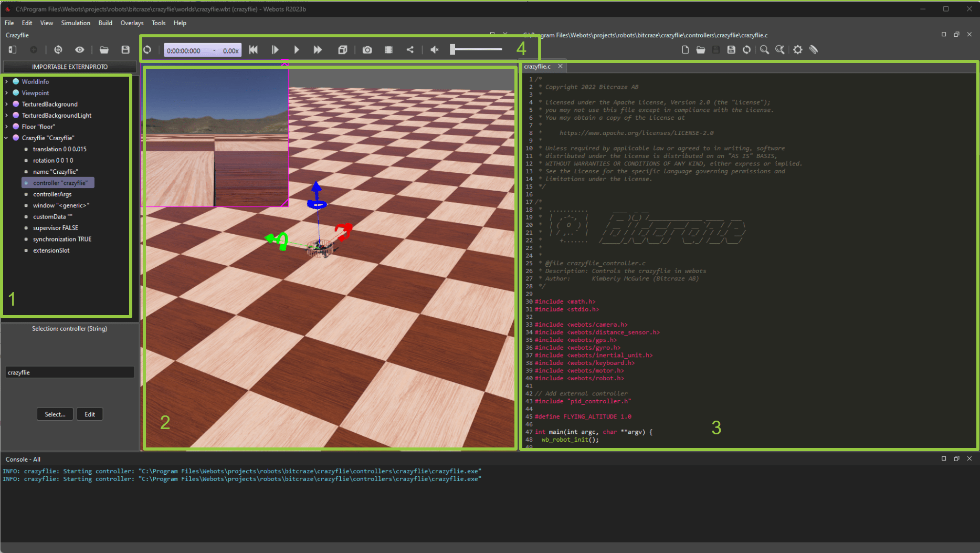Take a screenshot with the camera icon
This screenshot has width=980, height=553.
coord(367,49)
